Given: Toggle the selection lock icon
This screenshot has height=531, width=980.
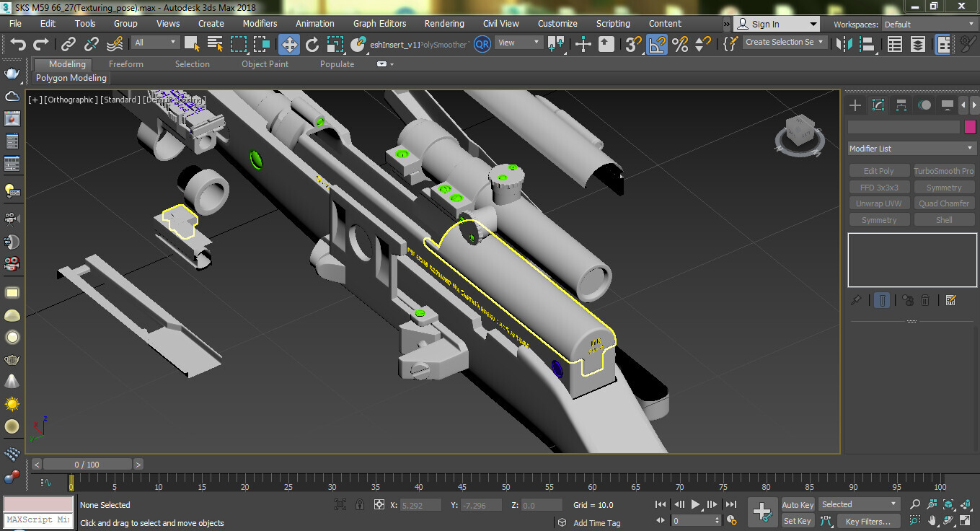Looking at the screenshot, I should 358,505.
